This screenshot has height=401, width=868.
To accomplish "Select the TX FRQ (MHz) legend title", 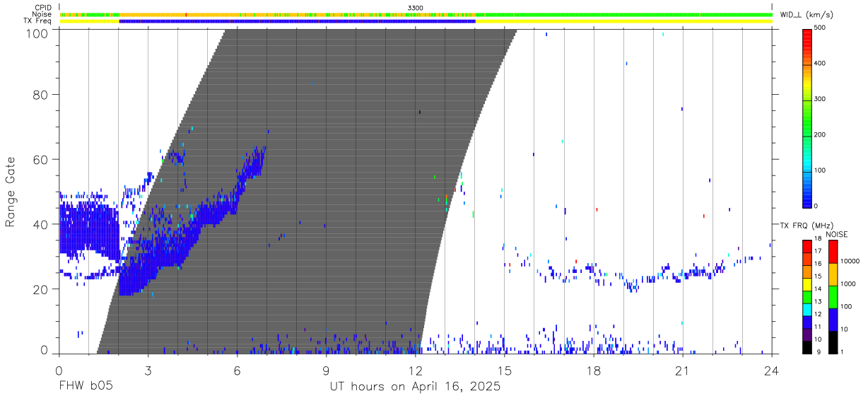I will (807, 226).
